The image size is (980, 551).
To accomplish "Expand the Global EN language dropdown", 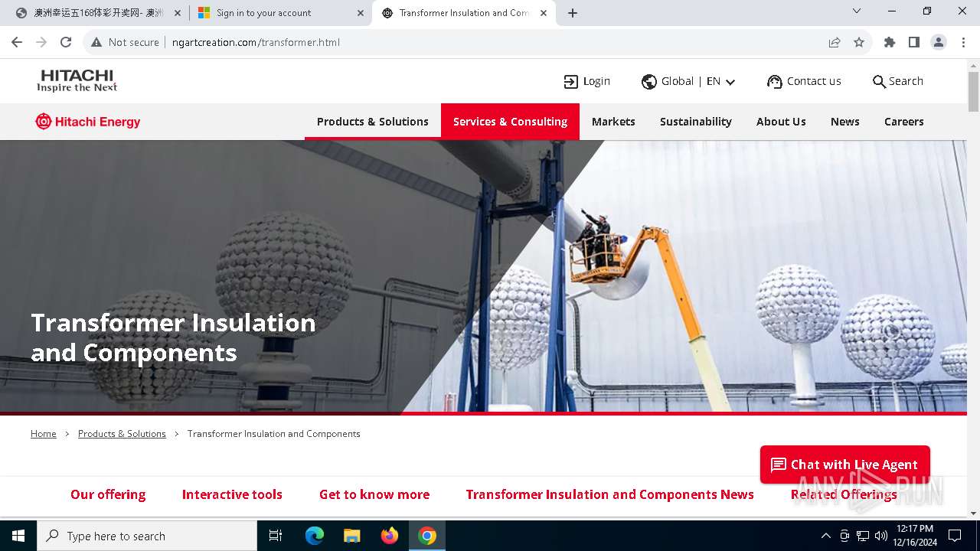I will pos(688,81).
